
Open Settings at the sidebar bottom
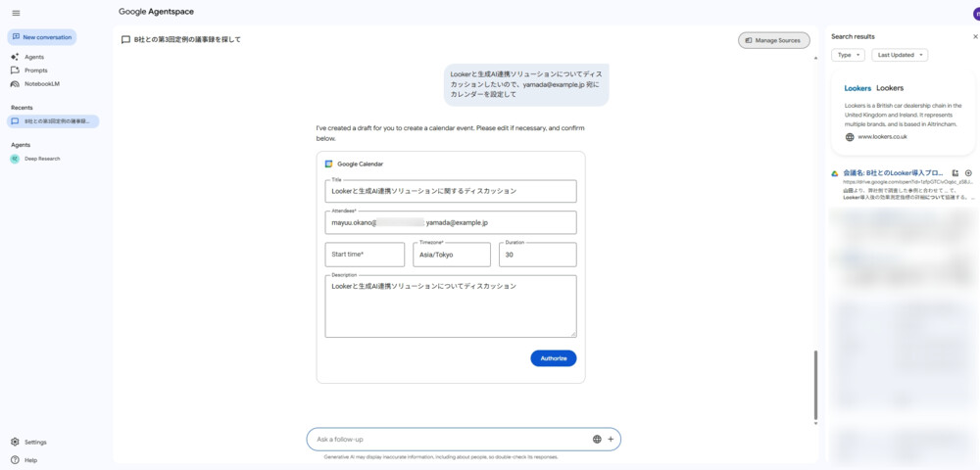(x=35, y=442)
